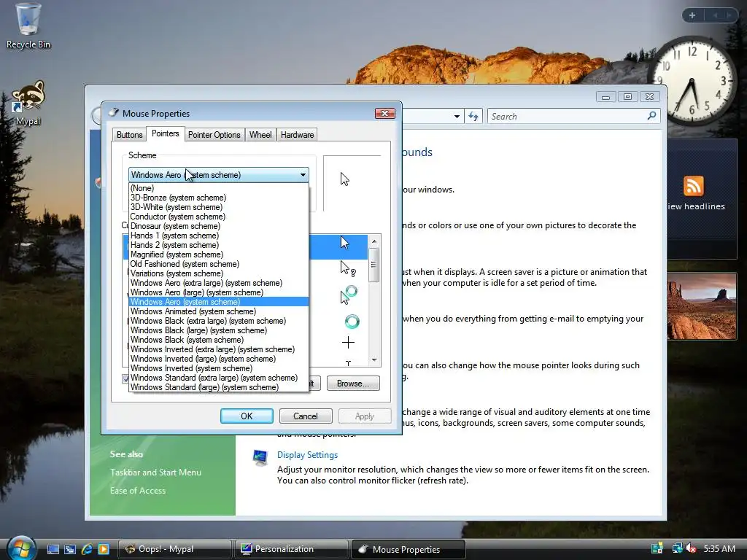This screenshot has width=747, height=560.
Task: Click the Display Settings monitor icon
Action: [x=260, y=458]
